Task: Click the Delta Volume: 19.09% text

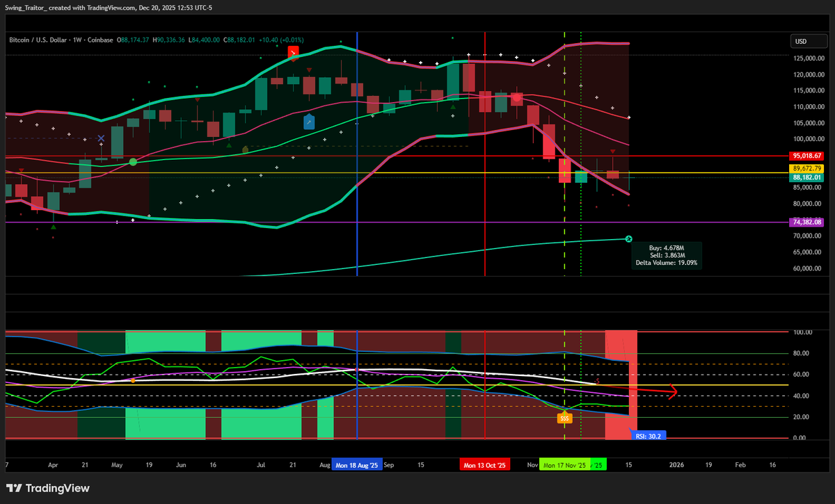Action: [666, 263]
